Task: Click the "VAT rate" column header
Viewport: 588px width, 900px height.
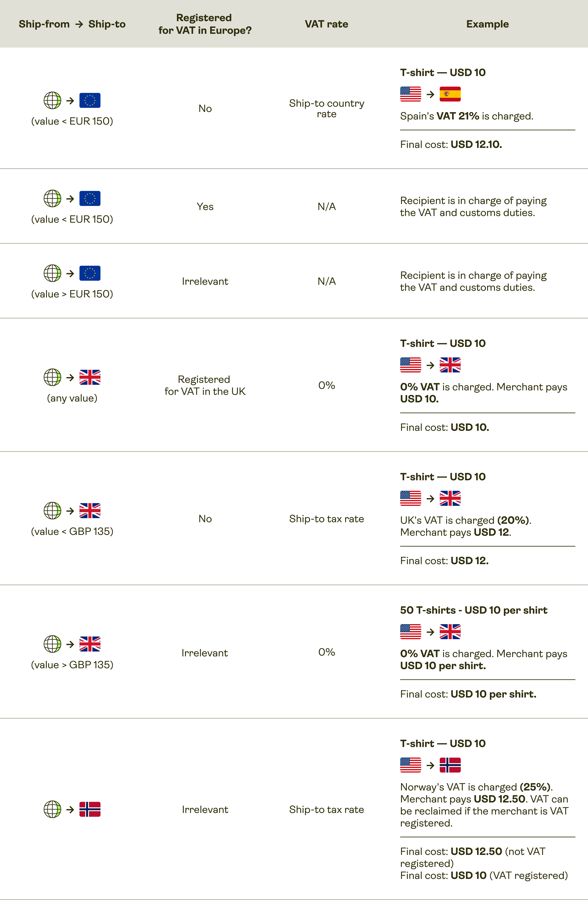Action: click(326, 24)
